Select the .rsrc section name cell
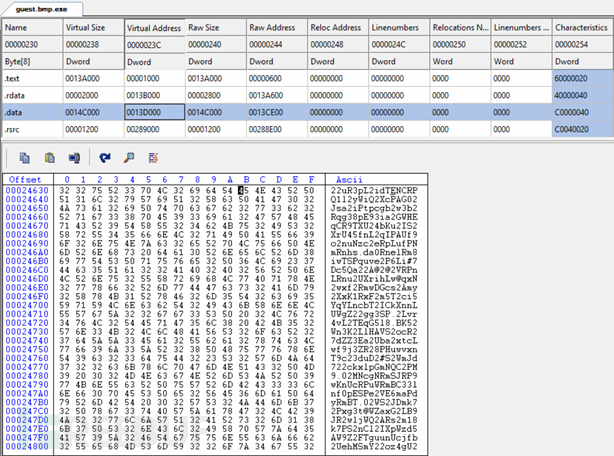 30,130
